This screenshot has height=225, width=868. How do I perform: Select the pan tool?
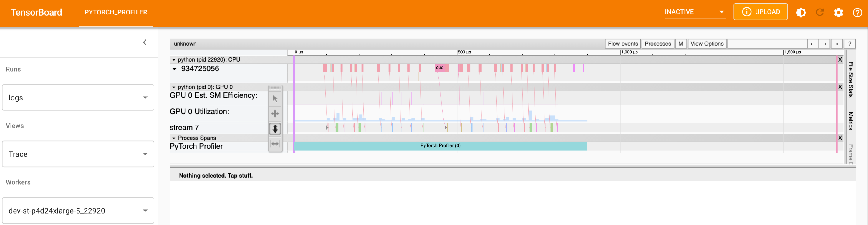275,113
